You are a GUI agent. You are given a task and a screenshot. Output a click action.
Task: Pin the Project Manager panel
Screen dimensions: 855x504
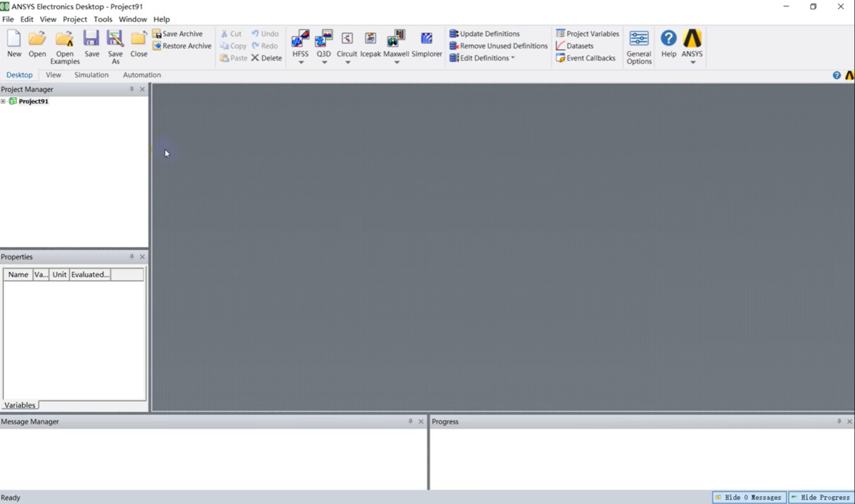131,89
